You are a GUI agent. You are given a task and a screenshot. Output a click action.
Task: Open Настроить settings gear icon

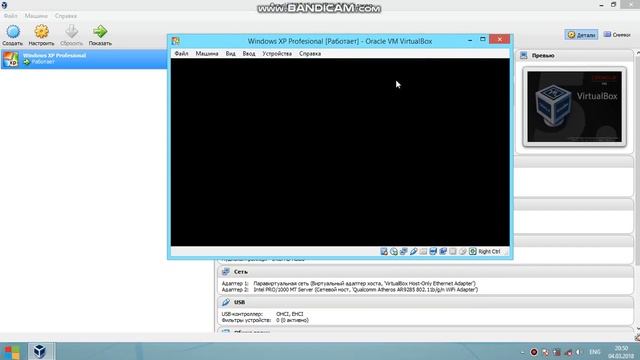tap(41, 31)
